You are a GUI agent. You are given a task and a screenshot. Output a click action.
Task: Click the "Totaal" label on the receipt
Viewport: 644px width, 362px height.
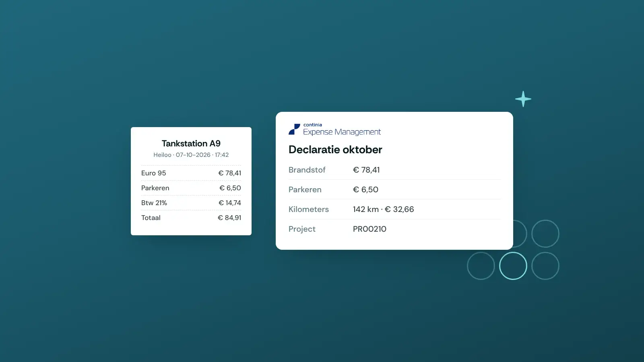coord(151,218)
